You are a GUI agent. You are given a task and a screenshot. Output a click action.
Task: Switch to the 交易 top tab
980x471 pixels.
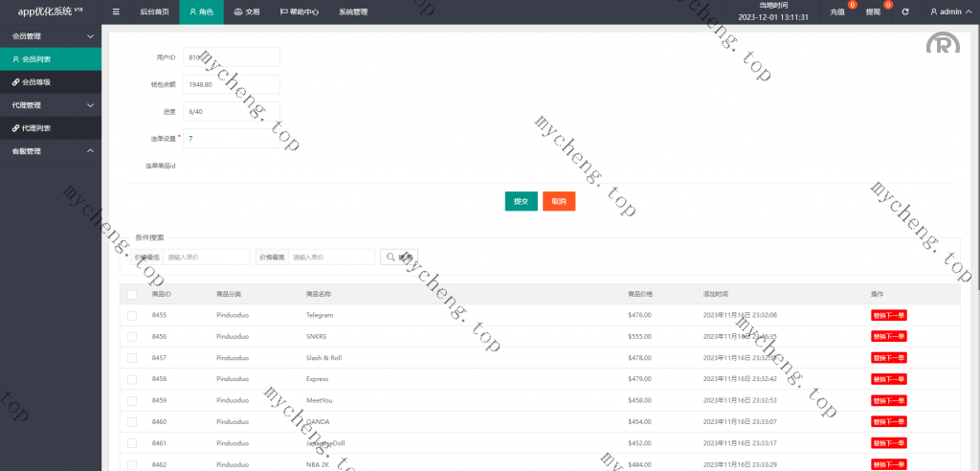tap(247, 12)
